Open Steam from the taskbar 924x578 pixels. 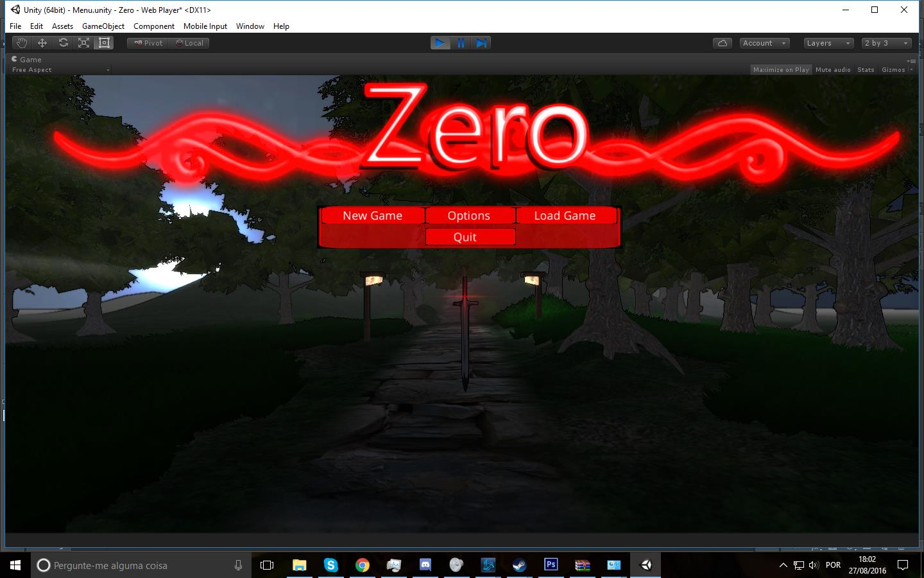[519, 565]
